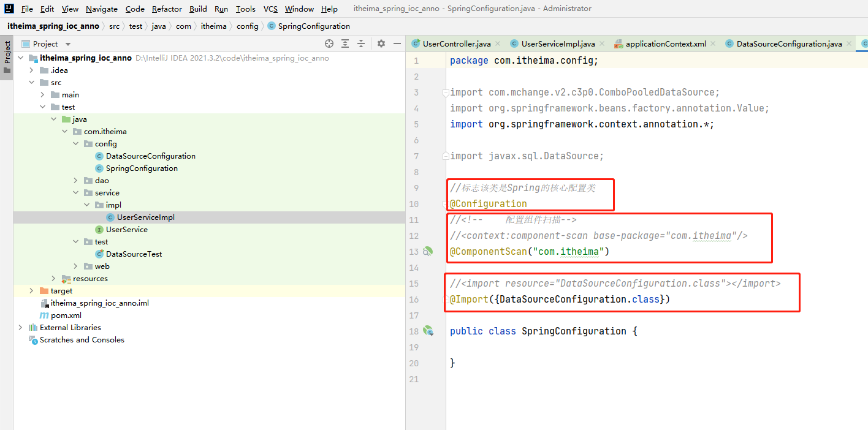
Task: Collapse the test folder under src
Action: click(x=42, y=107)
